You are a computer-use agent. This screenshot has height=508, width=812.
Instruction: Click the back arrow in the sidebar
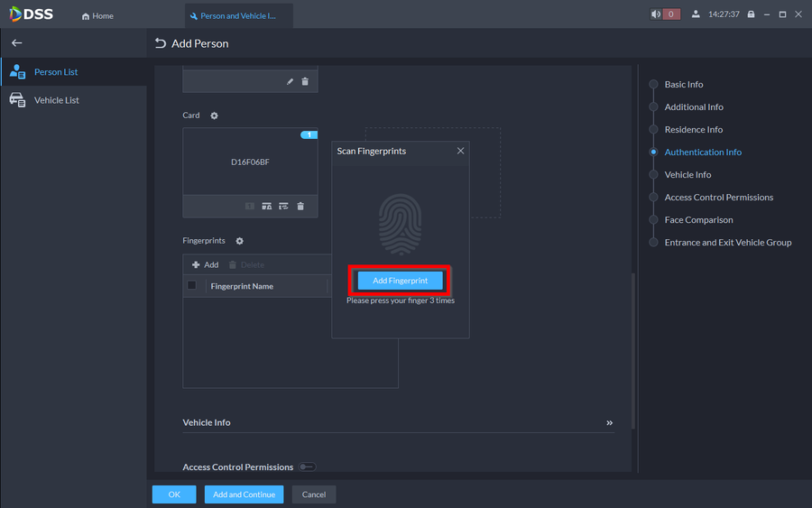coord(16,43)
